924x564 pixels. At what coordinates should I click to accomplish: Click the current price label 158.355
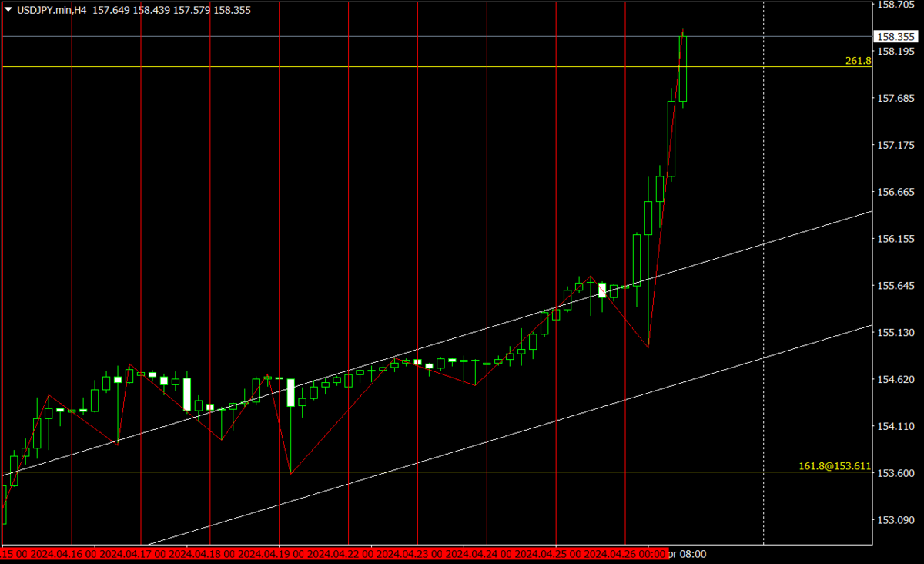pyautogui.click(x=896, y=36)
